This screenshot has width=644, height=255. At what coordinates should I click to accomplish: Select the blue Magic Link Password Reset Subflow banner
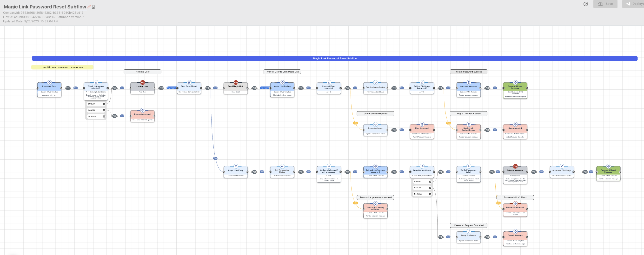coord(334,59)
